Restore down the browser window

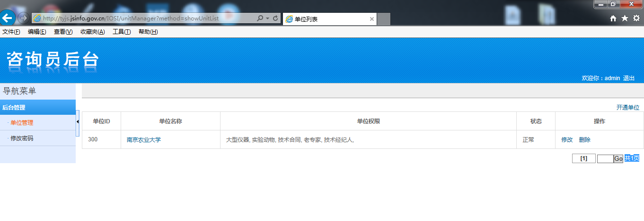613,4
